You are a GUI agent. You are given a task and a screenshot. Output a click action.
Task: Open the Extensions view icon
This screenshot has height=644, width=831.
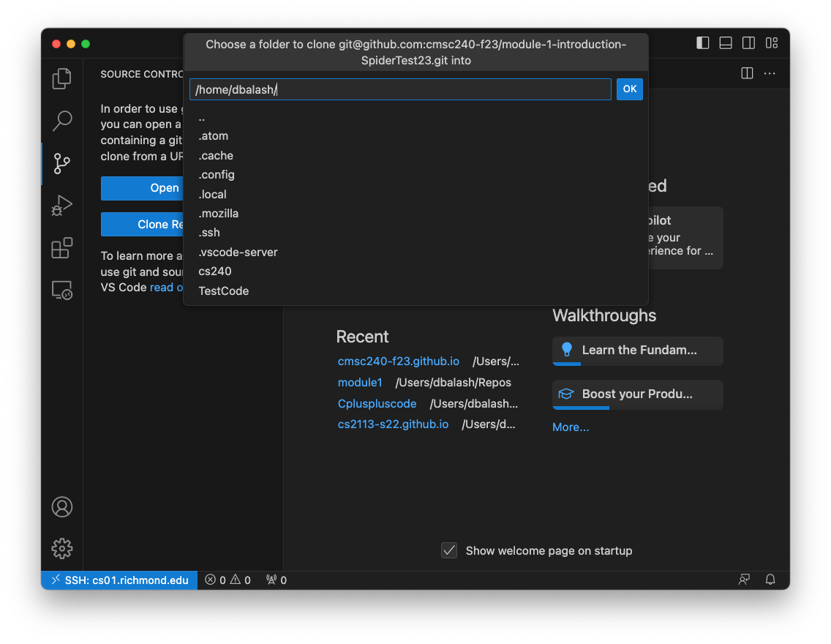pos(62,248)
